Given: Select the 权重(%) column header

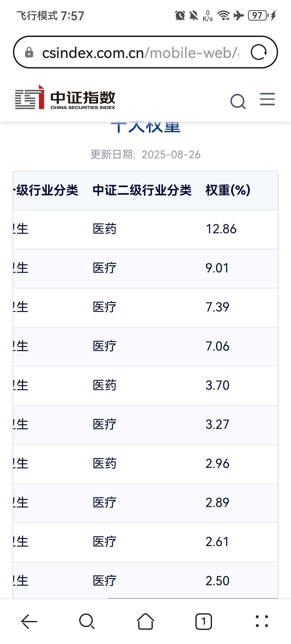Looking at the screenshot, I should click(228, 190).
